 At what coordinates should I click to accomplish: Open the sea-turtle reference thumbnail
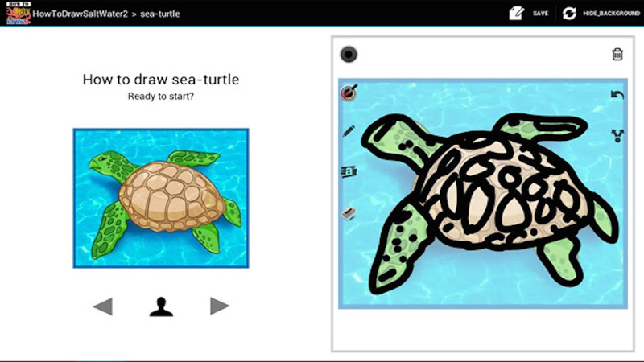click(161, 198)
